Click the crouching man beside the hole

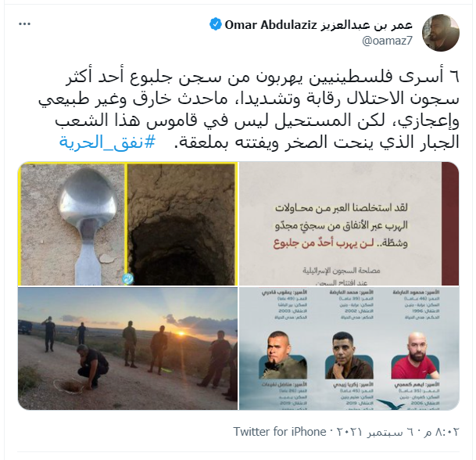[x=91, y=367]
